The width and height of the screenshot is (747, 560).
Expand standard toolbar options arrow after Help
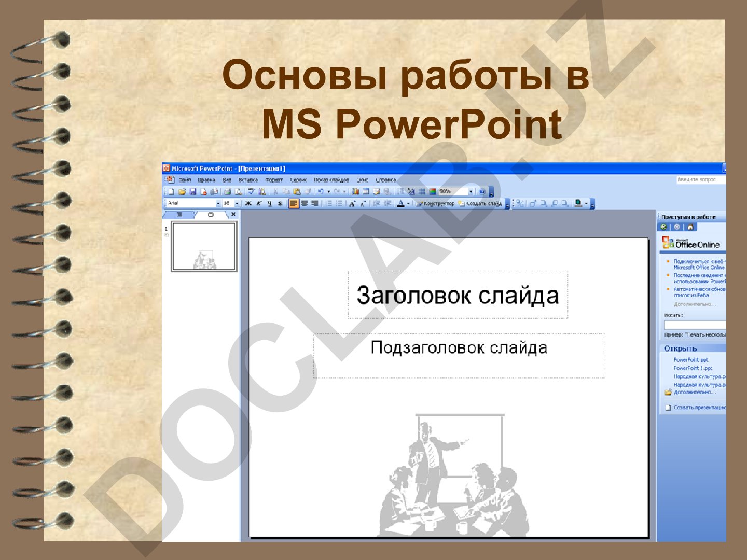coord(491,192)
